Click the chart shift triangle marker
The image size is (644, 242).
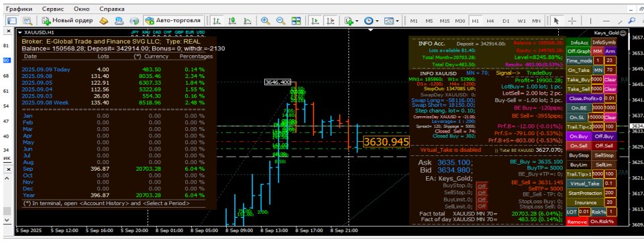[x=370, y=30]
